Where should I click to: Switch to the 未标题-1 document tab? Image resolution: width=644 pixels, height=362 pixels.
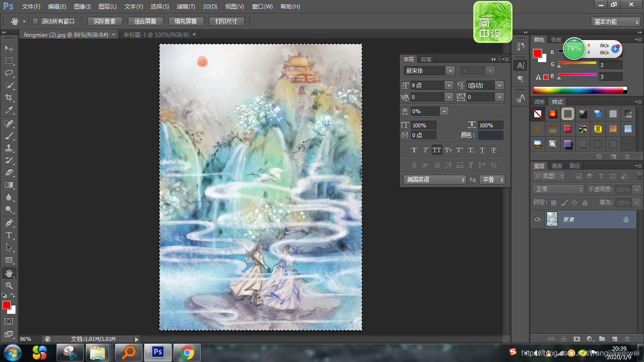[x=156, y=34]
